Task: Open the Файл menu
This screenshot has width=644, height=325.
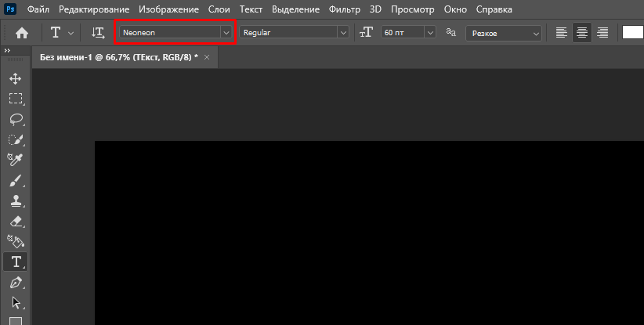Action: pos(38,9)
